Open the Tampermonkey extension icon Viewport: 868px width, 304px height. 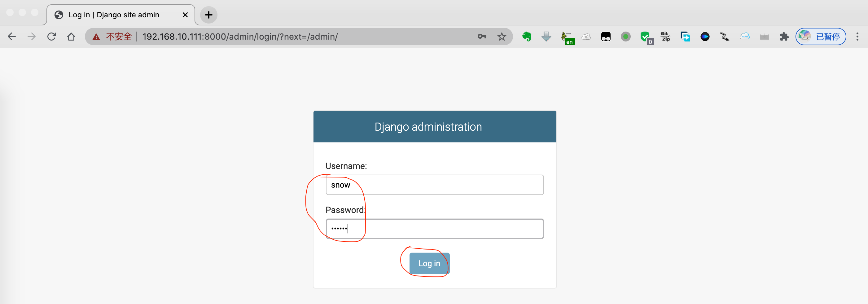[x=606, y=36]
